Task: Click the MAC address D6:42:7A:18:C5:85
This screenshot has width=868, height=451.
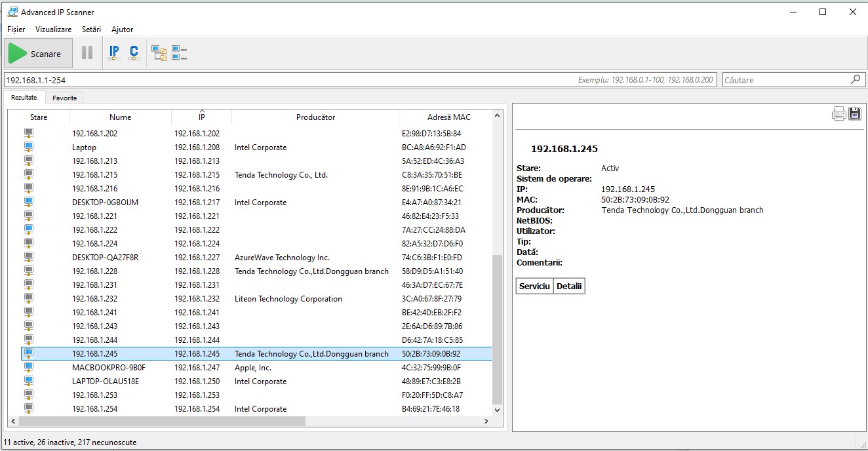Action: pos(432,340)
